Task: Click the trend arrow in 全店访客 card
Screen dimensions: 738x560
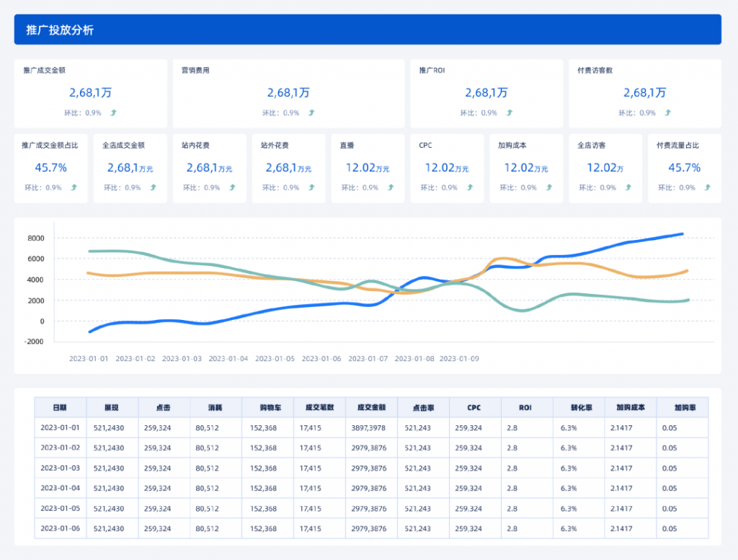Action: (x=628, y=187)
